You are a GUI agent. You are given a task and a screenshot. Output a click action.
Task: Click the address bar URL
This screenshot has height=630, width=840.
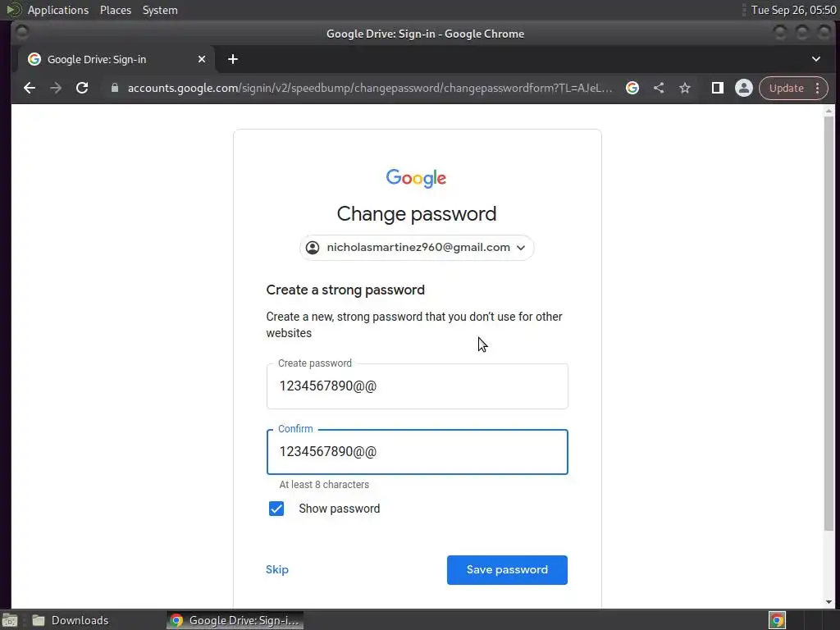coord(370,88)
